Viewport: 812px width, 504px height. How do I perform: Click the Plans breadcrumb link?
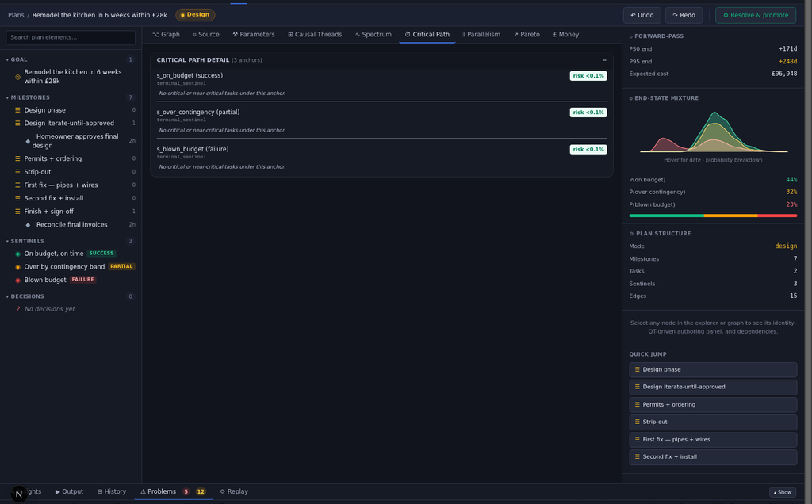16,15
